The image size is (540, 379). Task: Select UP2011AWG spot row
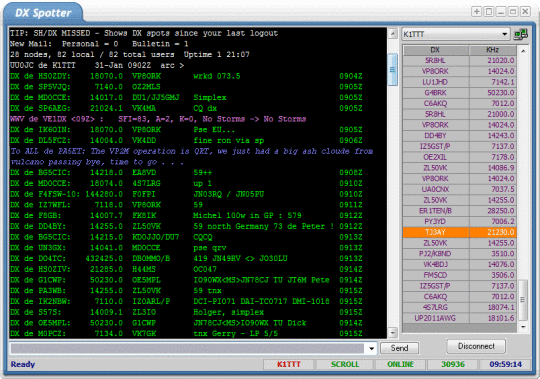click(459, 318)
